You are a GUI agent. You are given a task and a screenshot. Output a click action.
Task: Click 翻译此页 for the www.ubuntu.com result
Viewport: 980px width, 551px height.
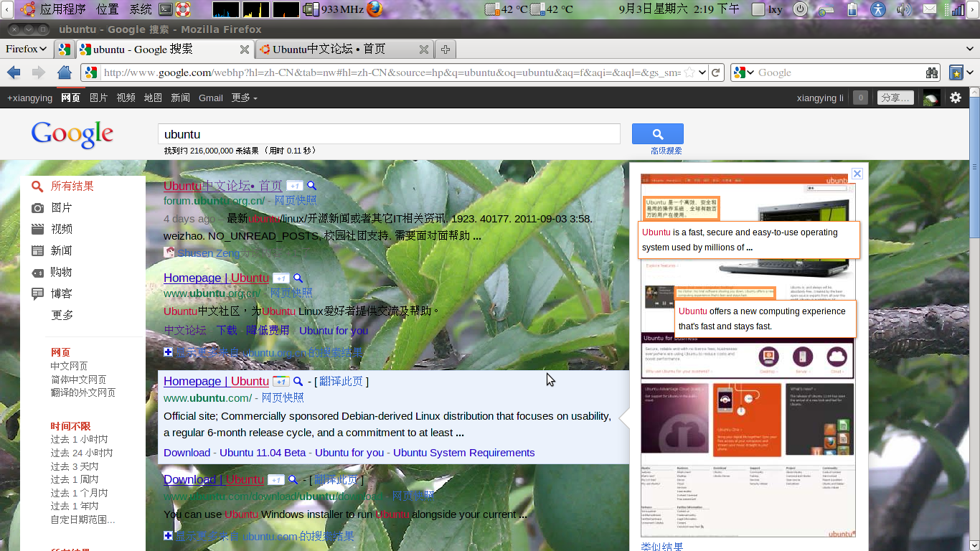pos(341,382)
